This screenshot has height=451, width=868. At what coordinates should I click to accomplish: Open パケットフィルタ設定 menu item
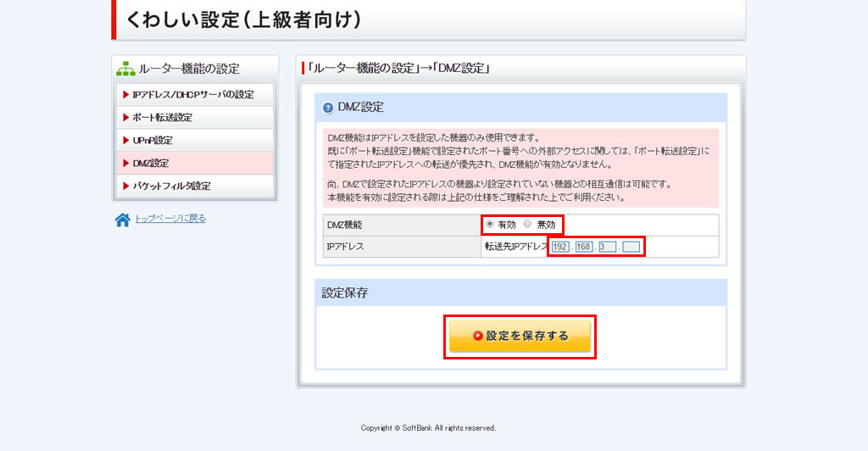(x=195, y=186)
